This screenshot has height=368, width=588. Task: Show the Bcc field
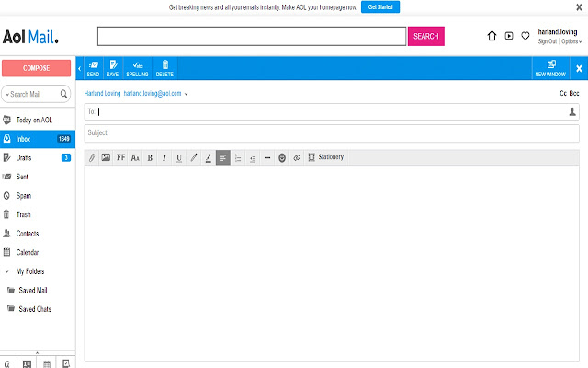574,93
